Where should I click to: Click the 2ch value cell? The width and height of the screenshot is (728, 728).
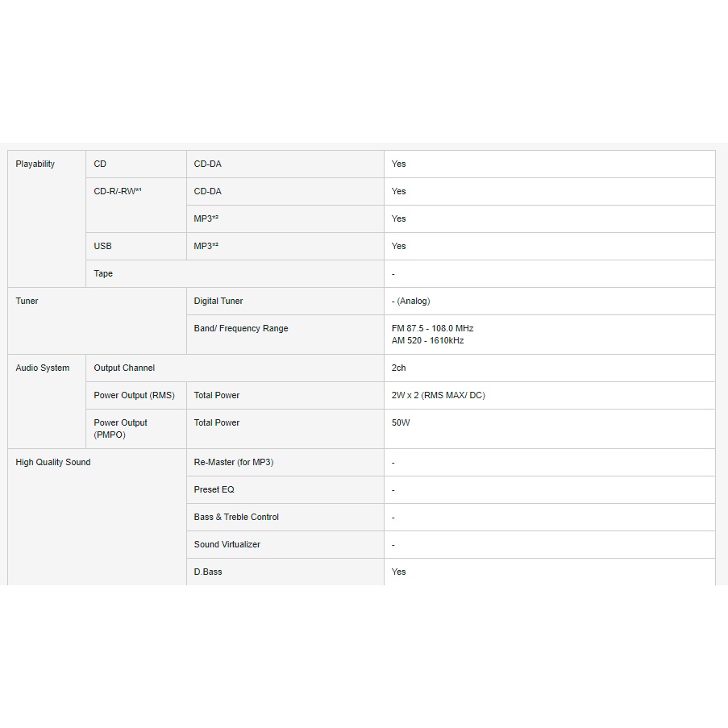point(399,368)
